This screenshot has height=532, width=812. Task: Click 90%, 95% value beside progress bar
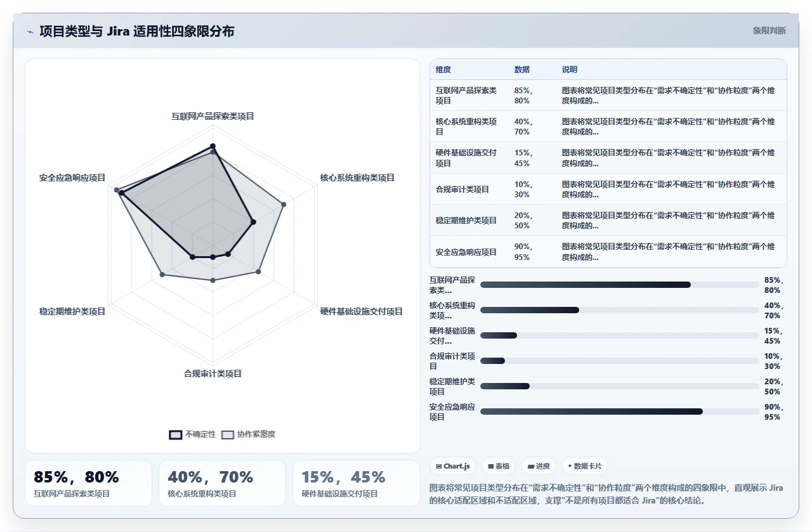774,412
